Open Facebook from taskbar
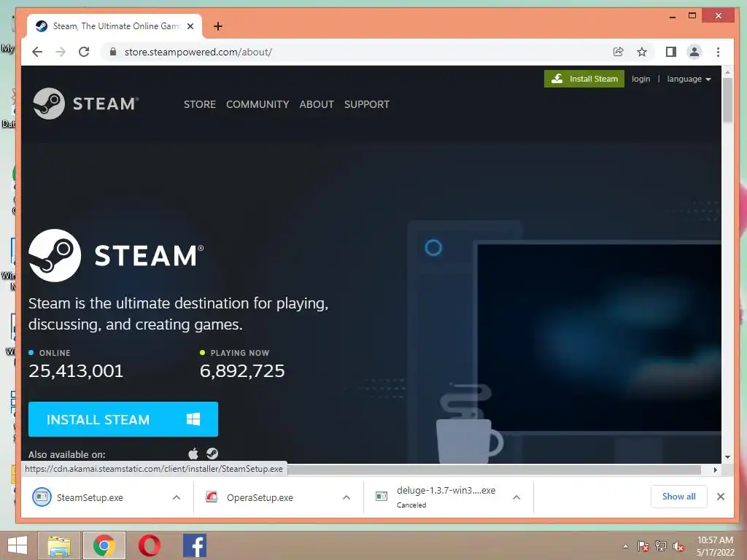This screenshot has height=560, width=747. (x=195, y=545)
